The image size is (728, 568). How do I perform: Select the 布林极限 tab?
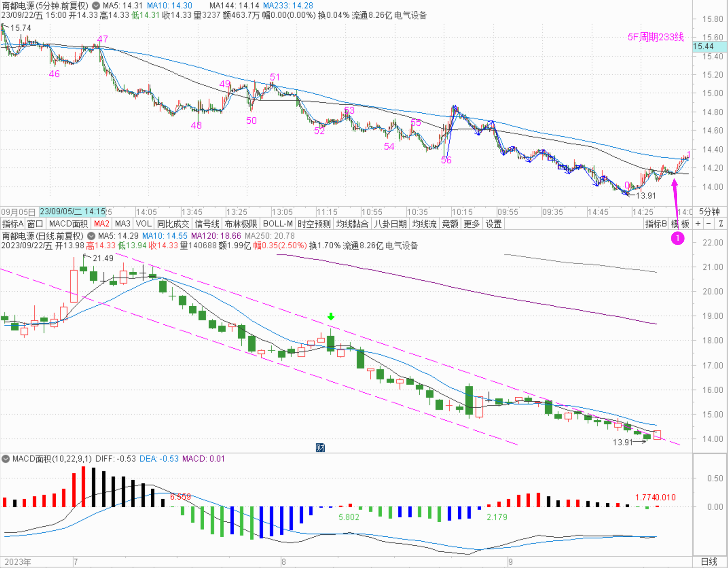[x=240, y=224]
